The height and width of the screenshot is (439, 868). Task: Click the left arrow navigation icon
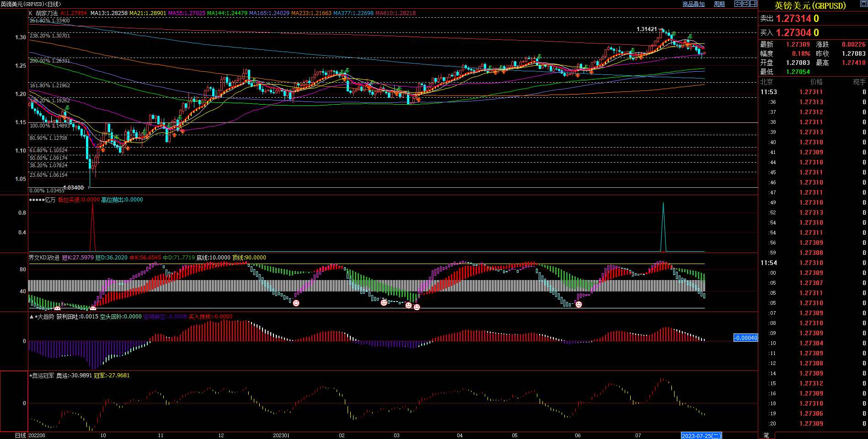738,4
